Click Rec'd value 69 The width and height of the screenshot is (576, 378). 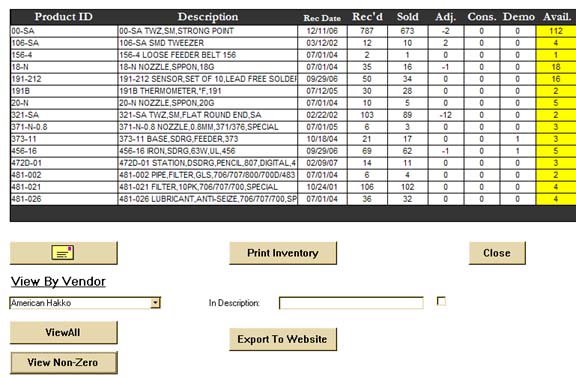point(367,151)
